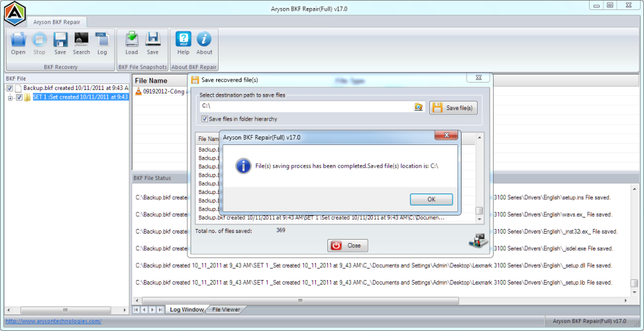Click the log line ending with _setup.lib File saved
The height and width of the screenshot is (331, 644).
(374, 283)
